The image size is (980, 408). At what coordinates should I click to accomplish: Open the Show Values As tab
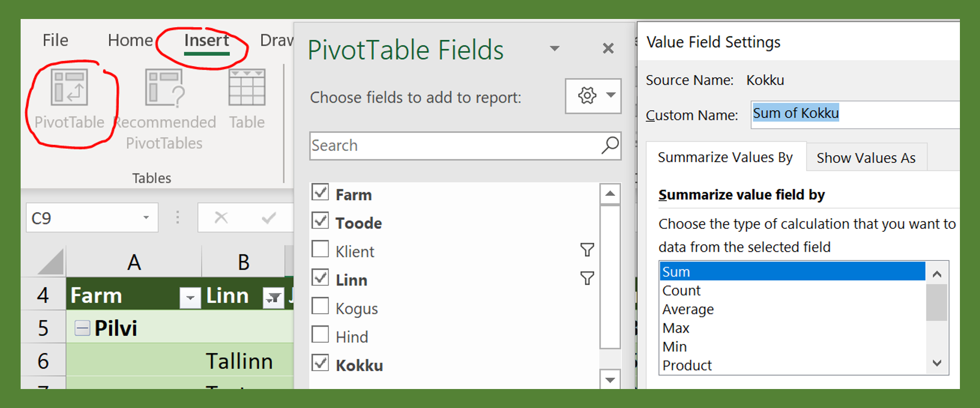pyautogui.click(x=865, y=158)
